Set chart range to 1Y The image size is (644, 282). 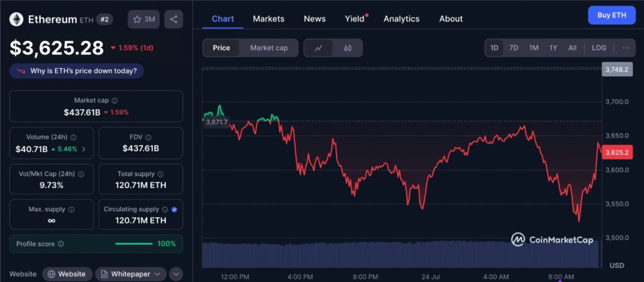[x=553, y=48]
